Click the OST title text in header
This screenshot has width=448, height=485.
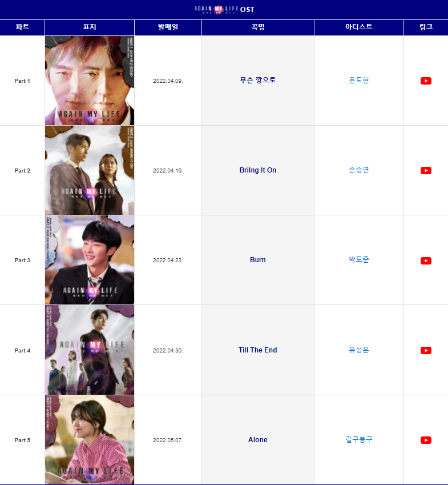247,10
